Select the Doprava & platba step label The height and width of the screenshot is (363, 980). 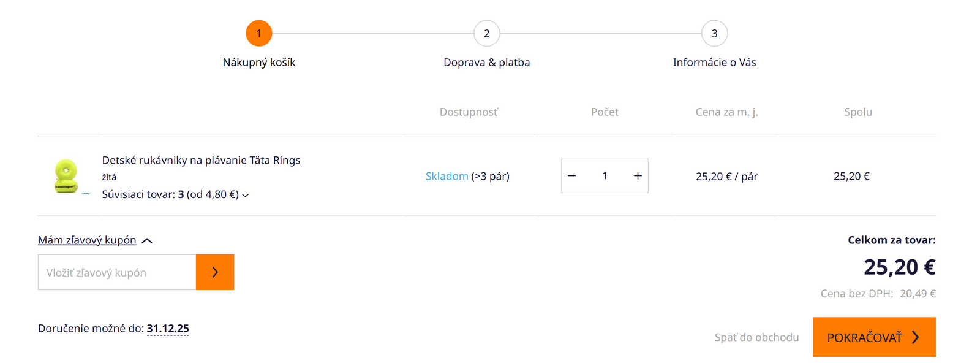[x=486, y=62]
